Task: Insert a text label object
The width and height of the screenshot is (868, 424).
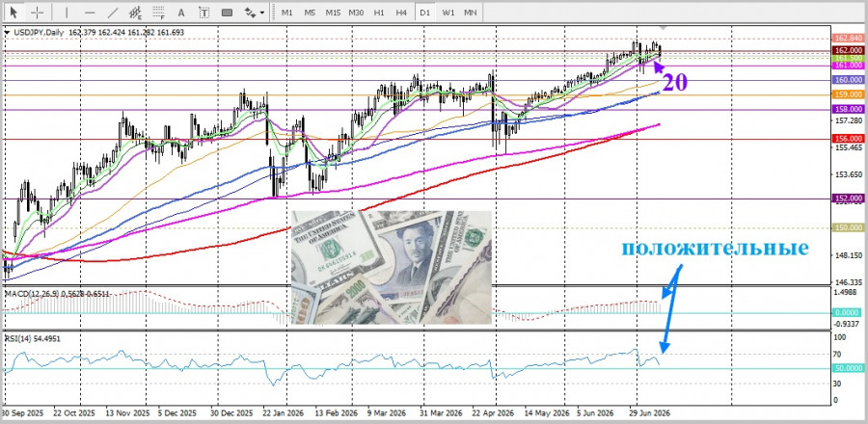Action: pos(204,13)
